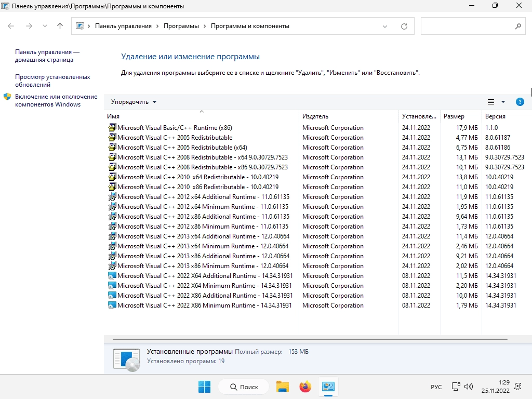Expand chevron after 'Программы' breadcrumb
Screen dimensions: 532x399
click(x=205, y=26)
